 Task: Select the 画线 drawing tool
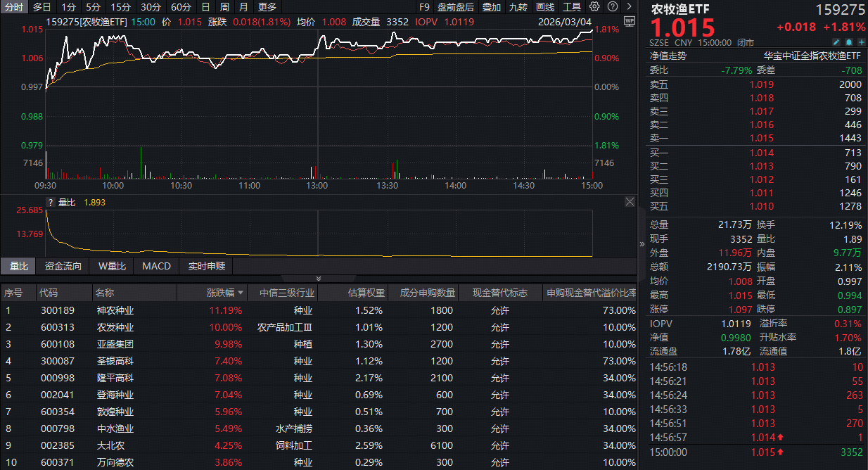(x=545, y=6)
